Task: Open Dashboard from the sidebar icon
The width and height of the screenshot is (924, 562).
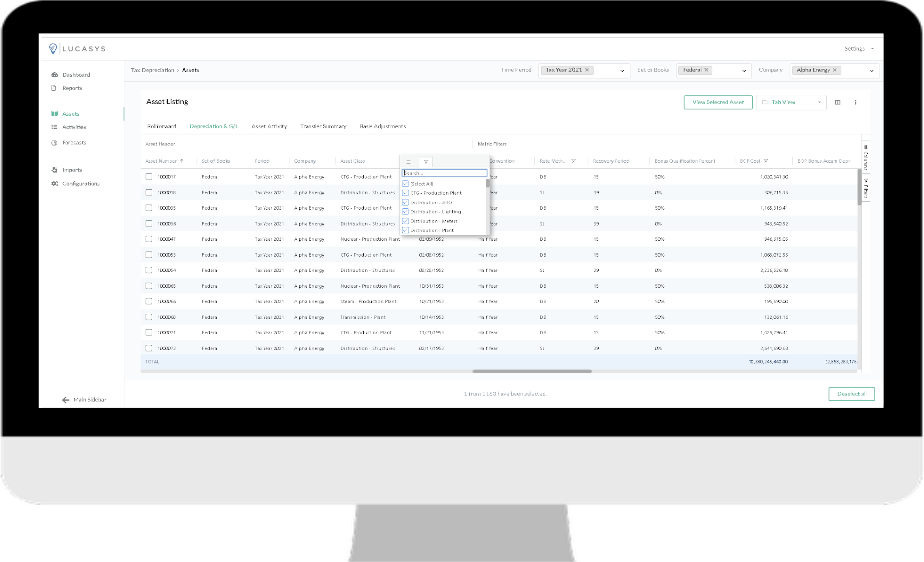Action: pos(54,75)
